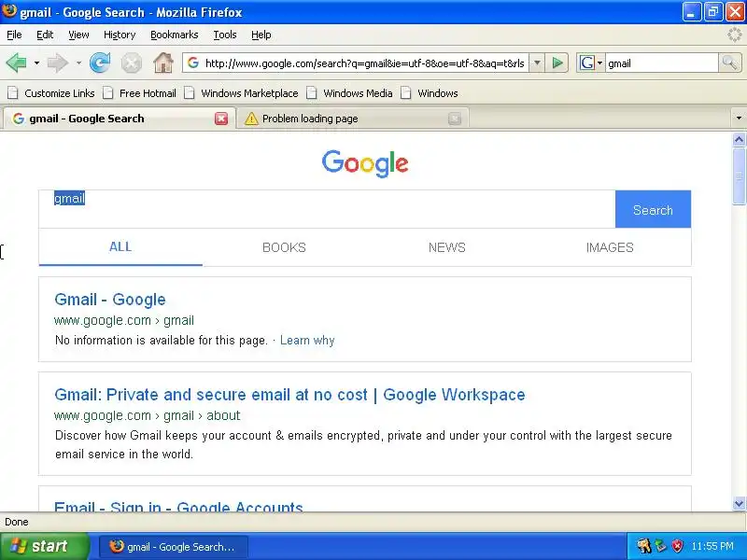747x560 pixels.
Task: Switch to the IMAGES results tab
Action: click(x=610, y=247)
